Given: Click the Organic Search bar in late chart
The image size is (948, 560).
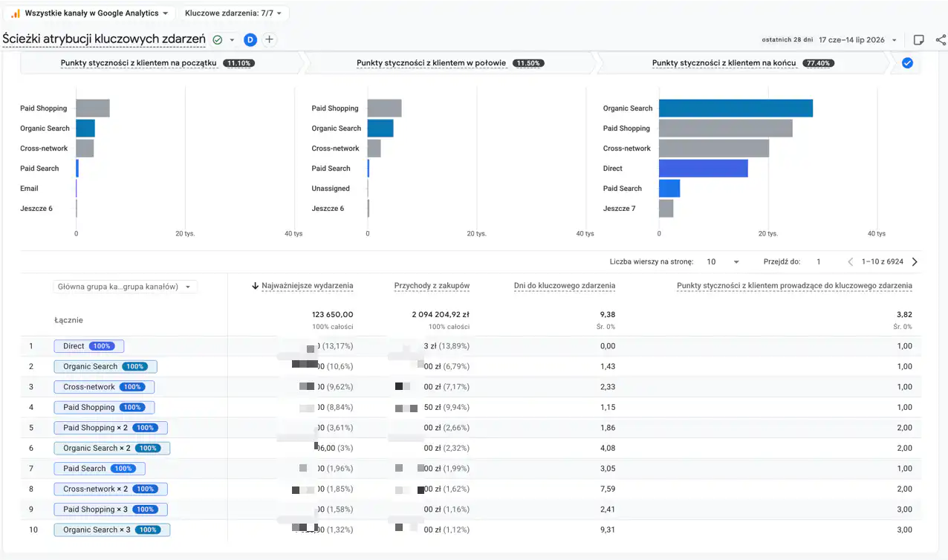Looking at the screenshot, I should [736, 108].
